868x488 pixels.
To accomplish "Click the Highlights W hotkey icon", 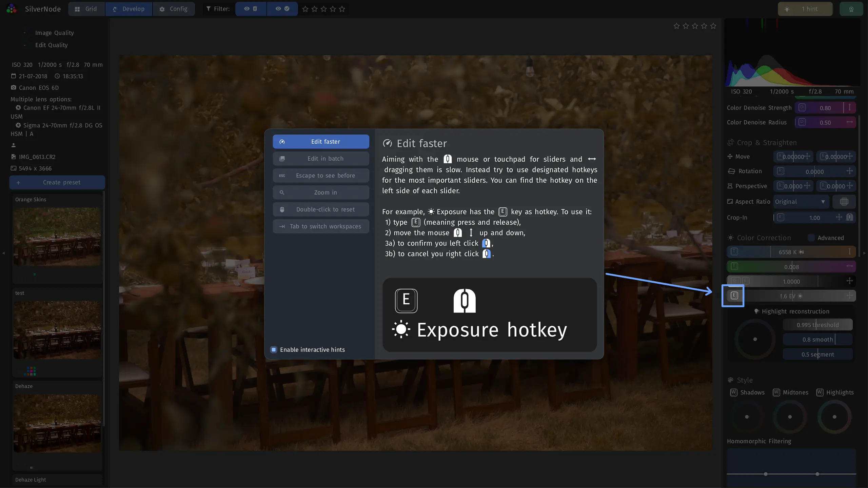I will [x=820, y=392].
